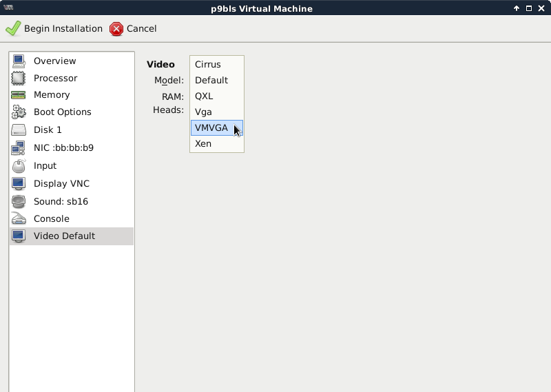Screen dimensions: 551x392
Task: Cancel the virtual machine setup
Action: coord(134,29)
